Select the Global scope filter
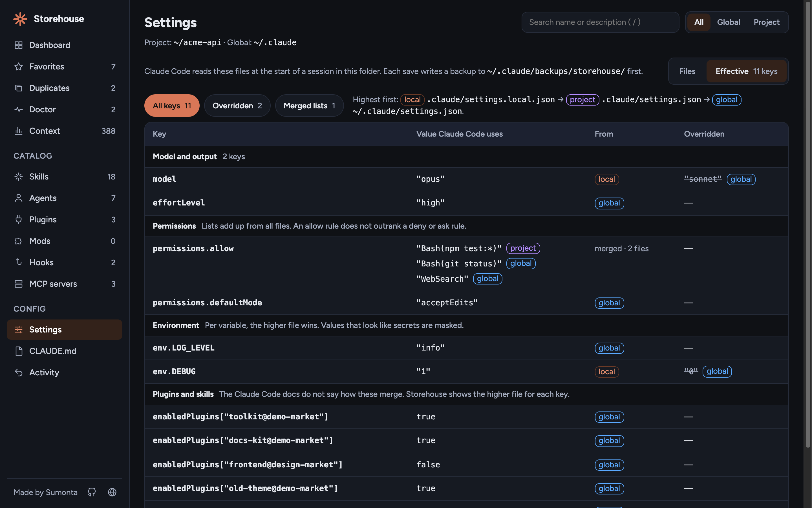 tap(728, 22)
